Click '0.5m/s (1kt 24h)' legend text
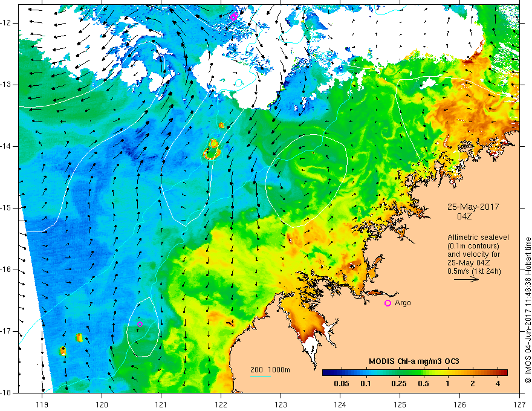 click(474, 271)
